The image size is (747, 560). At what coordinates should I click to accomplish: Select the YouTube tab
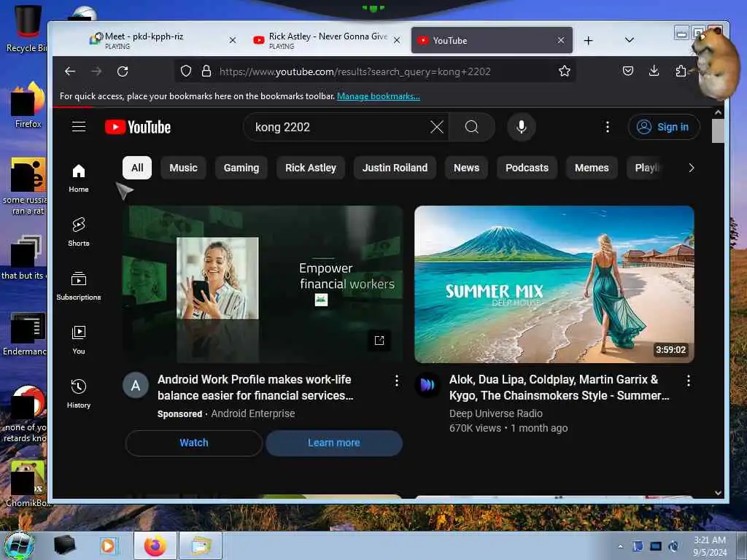coord(491,41)
